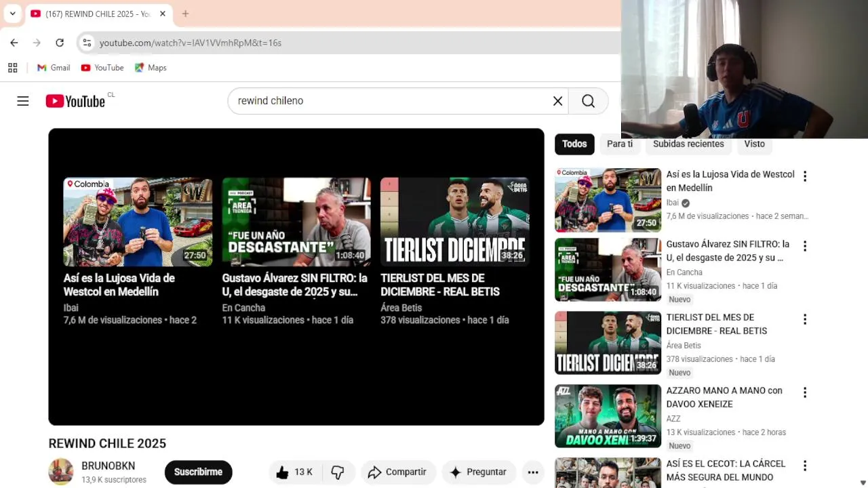Open Área Betis channel link in sidebar

click(684, 346)
